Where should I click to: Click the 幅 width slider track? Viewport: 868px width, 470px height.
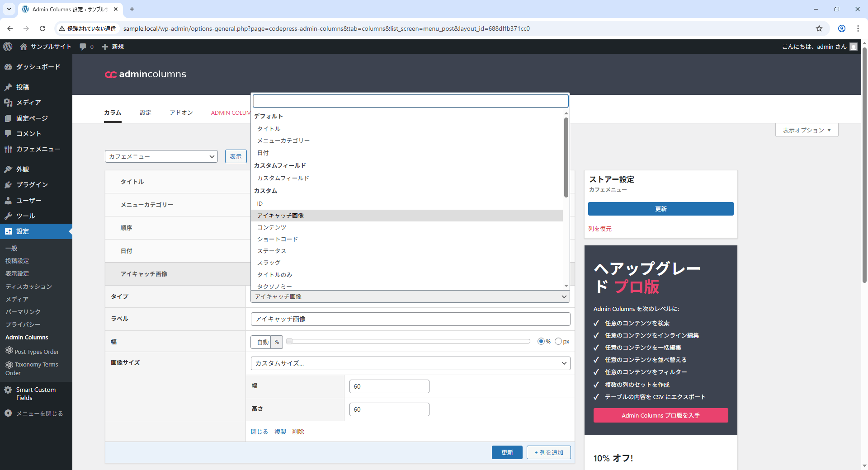click(x=409, y=341)
